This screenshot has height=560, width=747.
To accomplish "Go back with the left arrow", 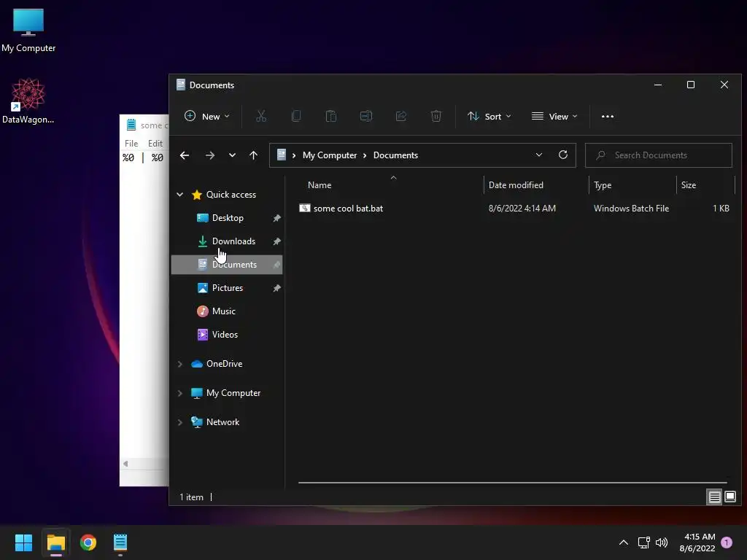I will (185, 155).
